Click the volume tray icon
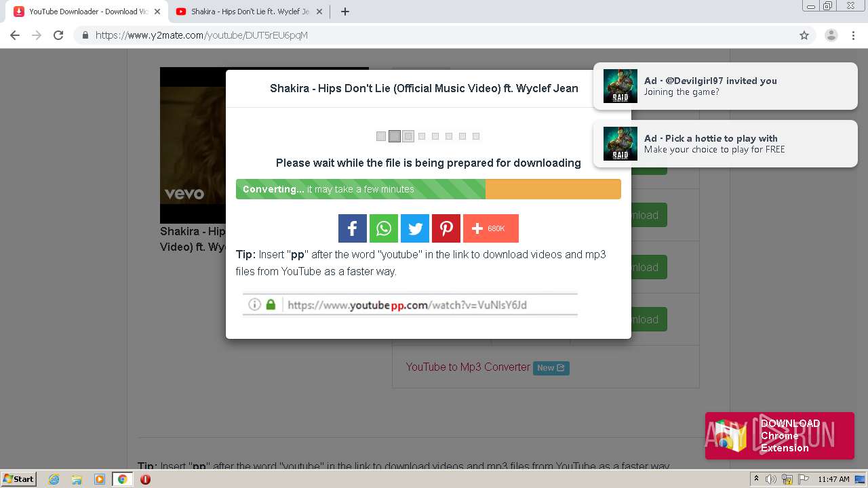The image size is (868, 488). tap(771, 479)
